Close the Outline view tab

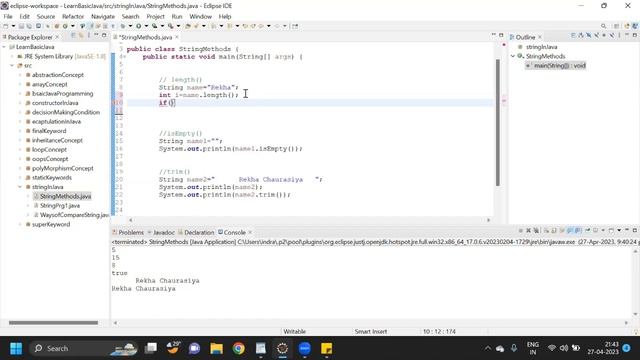tap(540, 37)
